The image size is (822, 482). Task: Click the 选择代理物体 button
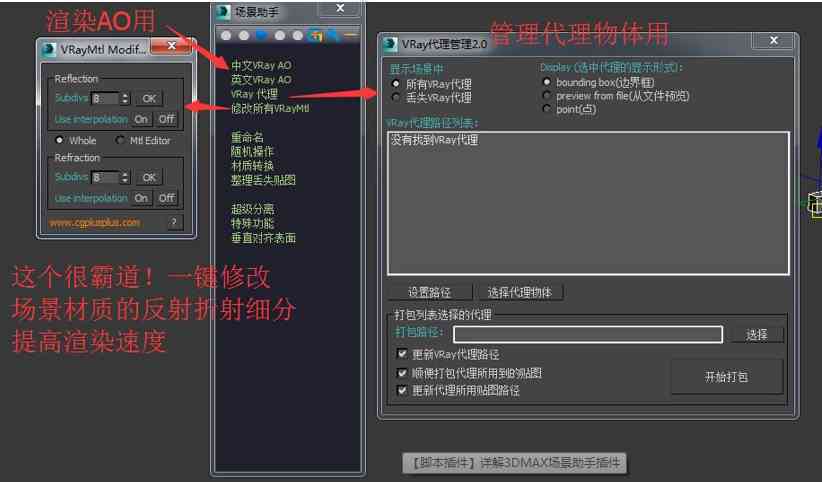520,292
